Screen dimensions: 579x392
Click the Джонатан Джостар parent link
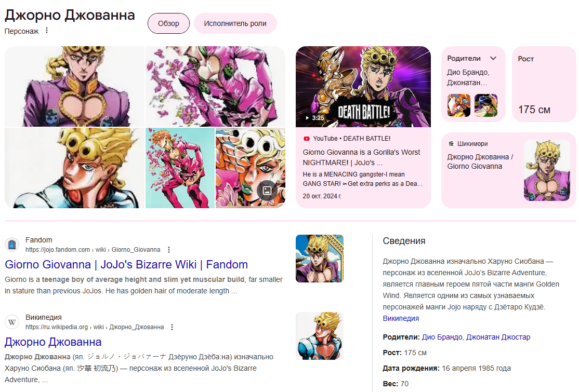tap(498, 337)
